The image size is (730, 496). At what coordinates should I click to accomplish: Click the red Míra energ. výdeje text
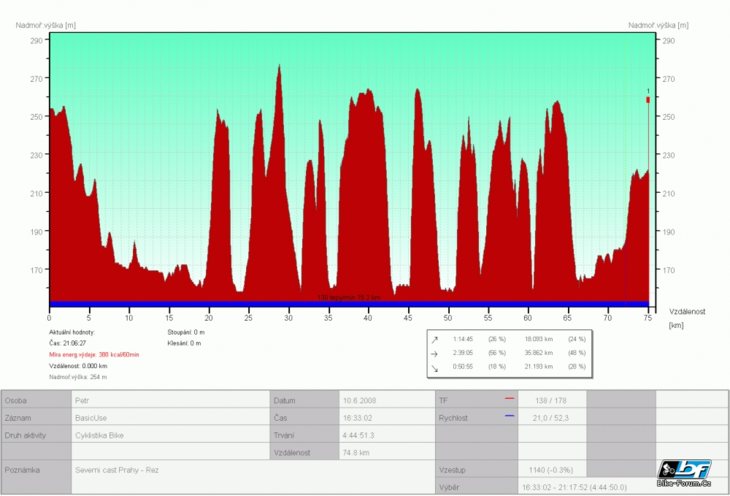pos(94,355)
